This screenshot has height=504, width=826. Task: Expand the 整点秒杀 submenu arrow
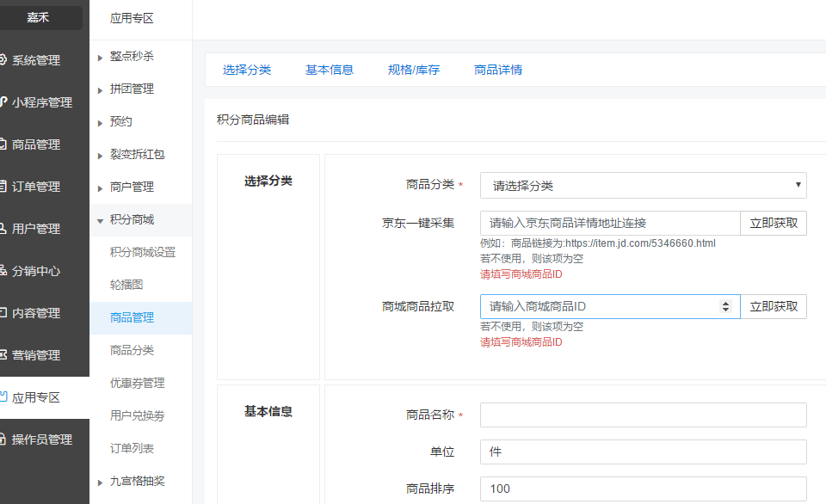(100, 58)
